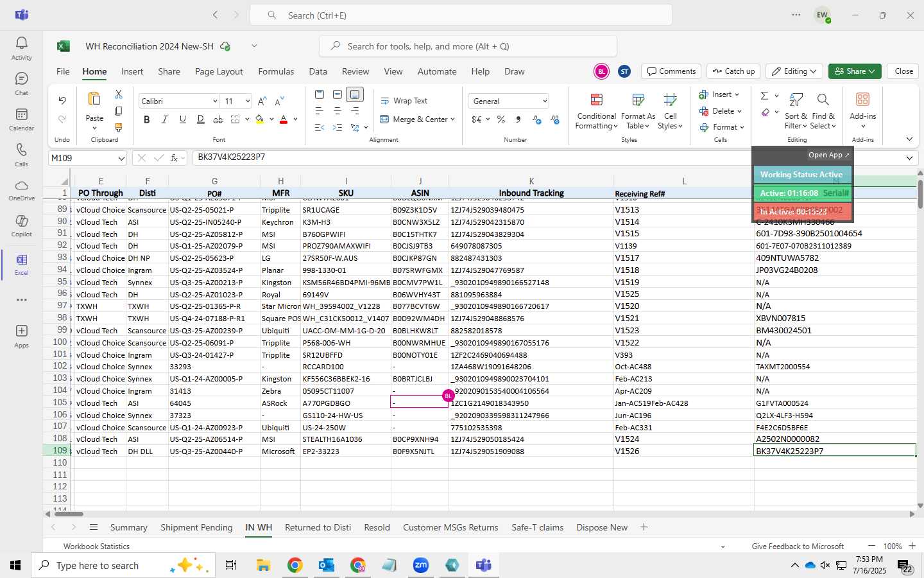Switch to Shipment Pending sheet
The height and width of the screenshot is (578, 924).
point(196,527)
